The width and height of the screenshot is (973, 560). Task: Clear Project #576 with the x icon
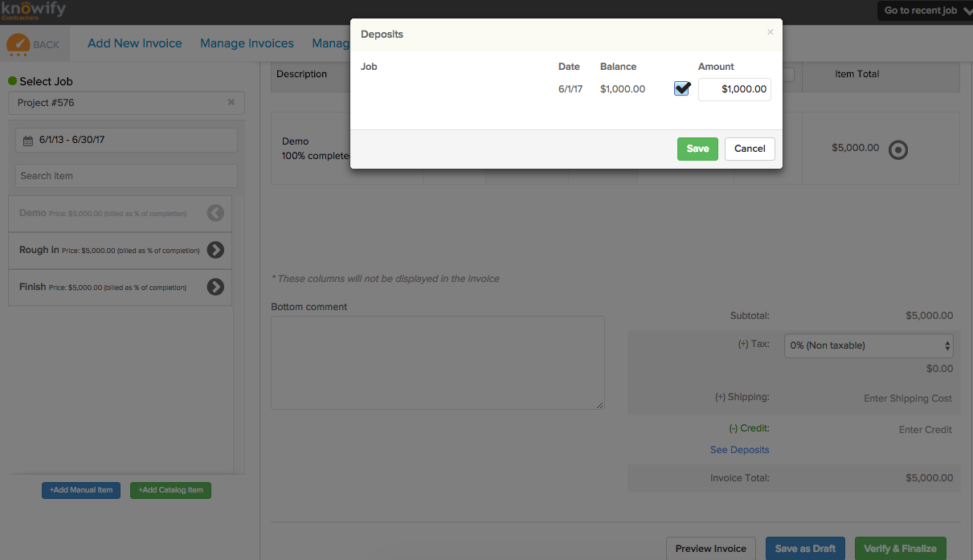tap(231, 103)
